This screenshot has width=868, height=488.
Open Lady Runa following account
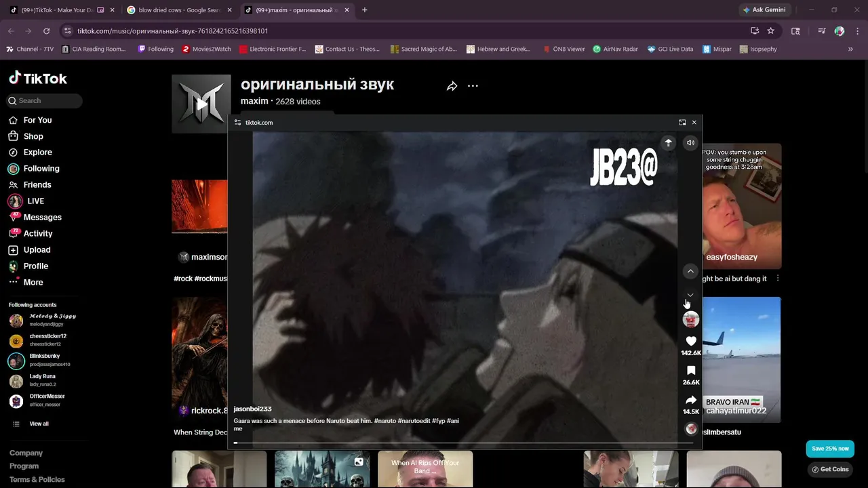tap(33, 380)
